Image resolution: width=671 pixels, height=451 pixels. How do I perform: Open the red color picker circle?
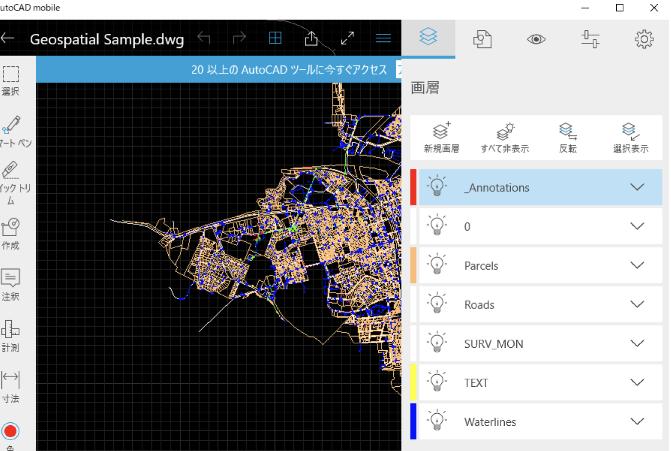tap(10, 431)
